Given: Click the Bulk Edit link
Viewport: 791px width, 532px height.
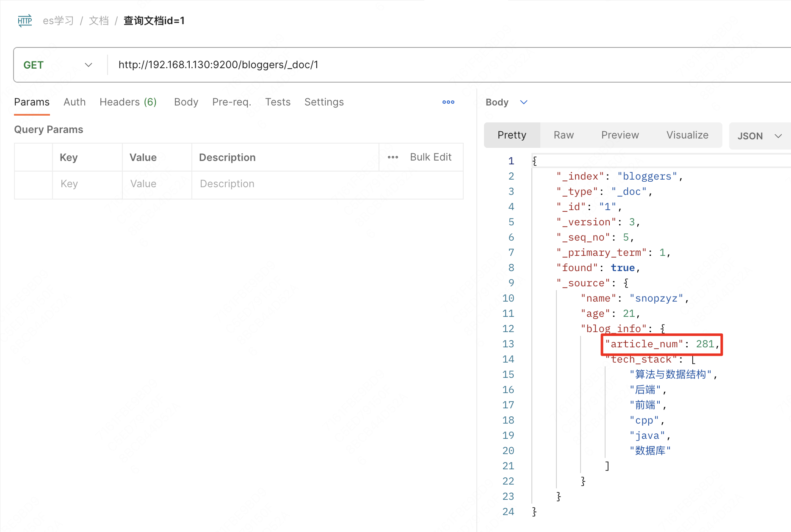Looking at the screenshot, I should [x=431, y=157].
